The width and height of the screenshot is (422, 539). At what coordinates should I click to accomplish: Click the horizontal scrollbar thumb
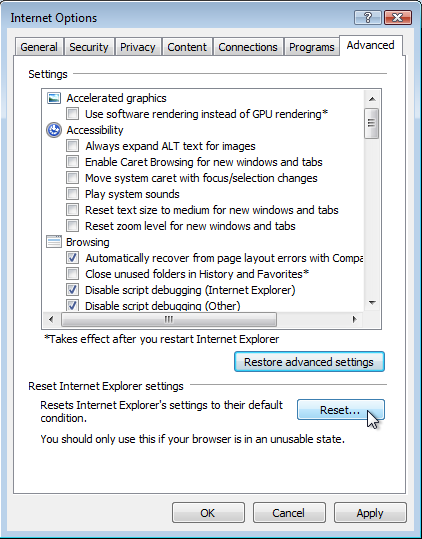tap(168, 319)
